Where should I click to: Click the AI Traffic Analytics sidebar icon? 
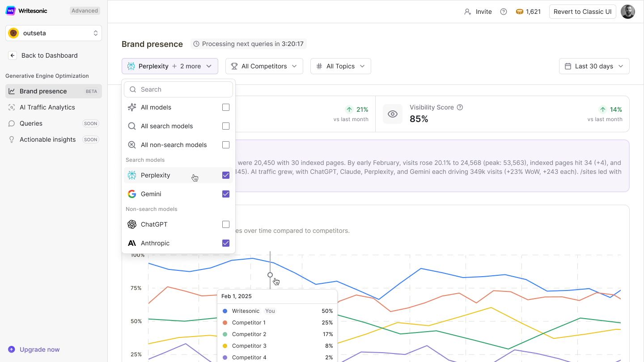click(x=12, y=107)
